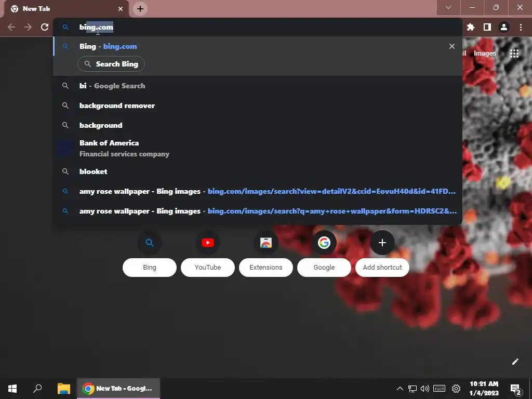Customize this page with pencil icon

click(x=515, y=362)
